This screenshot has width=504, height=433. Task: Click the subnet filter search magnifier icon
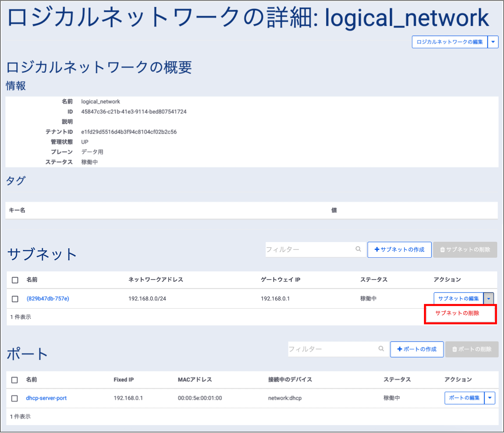(x=358, y=249)
